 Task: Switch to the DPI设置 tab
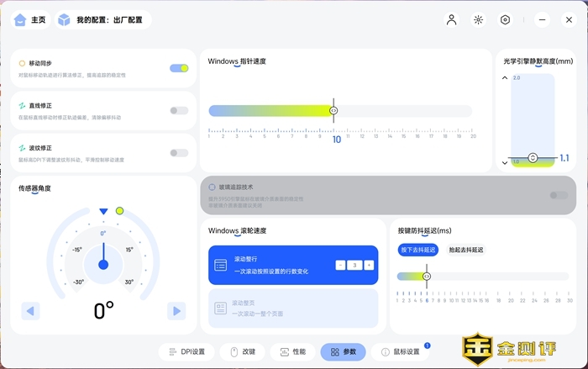pos(187,351)
